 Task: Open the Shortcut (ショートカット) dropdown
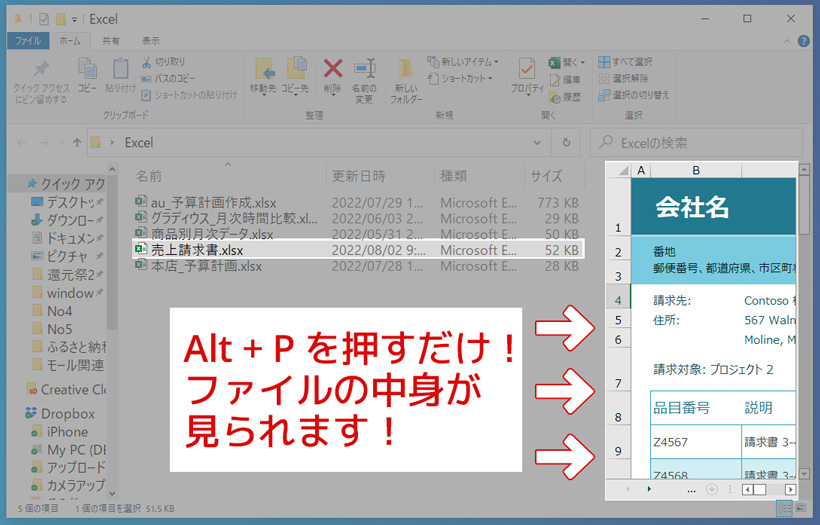[x=460, y=78]
